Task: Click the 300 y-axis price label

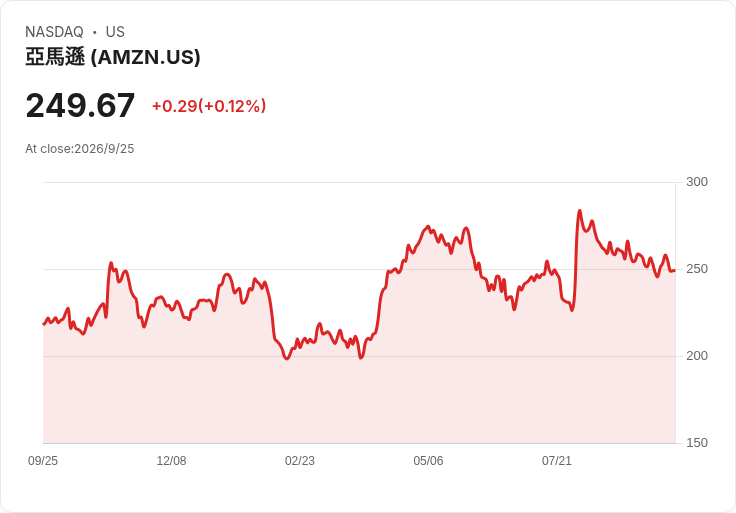Action: pyautogui.click(x=697, y=182)
